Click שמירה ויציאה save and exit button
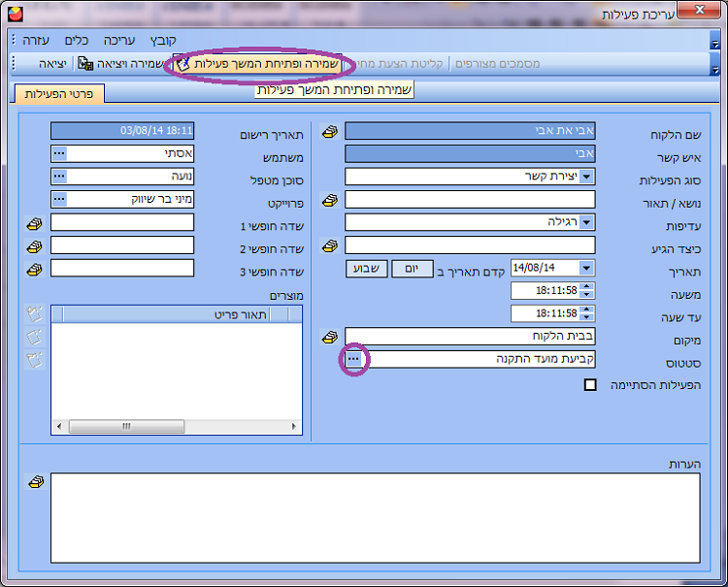The image size is (728, 587). pyautogui.click(x=120, y=64)
